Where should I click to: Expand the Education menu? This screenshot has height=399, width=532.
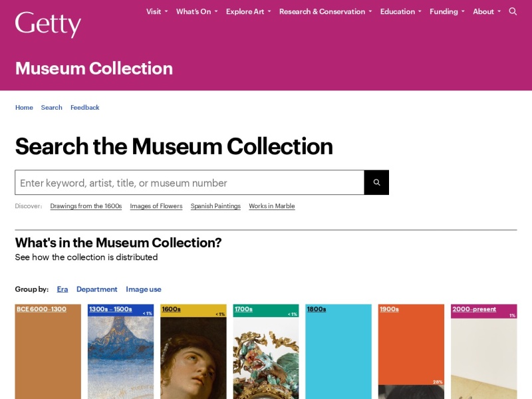[401, 11]
